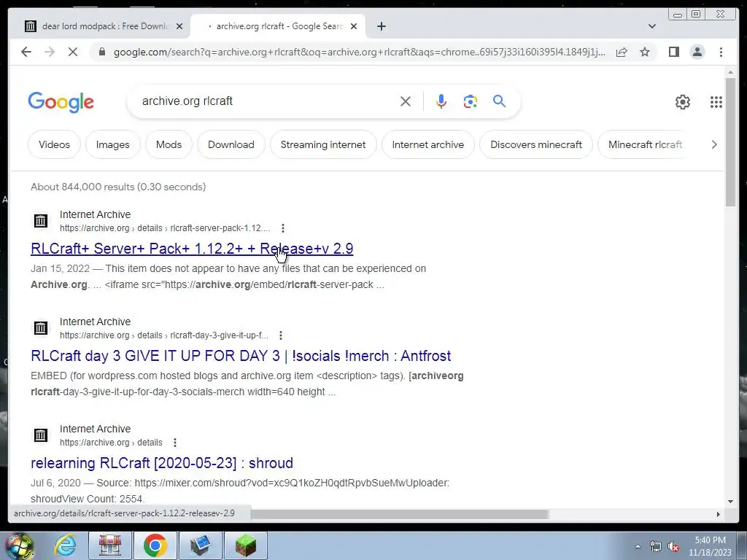Open the Windows Start menu
747x560 pixels.
(x=19, y=545)
